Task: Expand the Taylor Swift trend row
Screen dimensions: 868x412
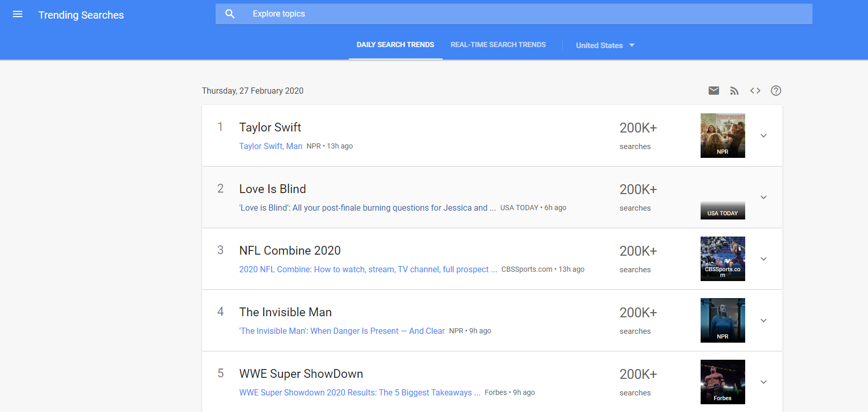Action: click(763, 136)
